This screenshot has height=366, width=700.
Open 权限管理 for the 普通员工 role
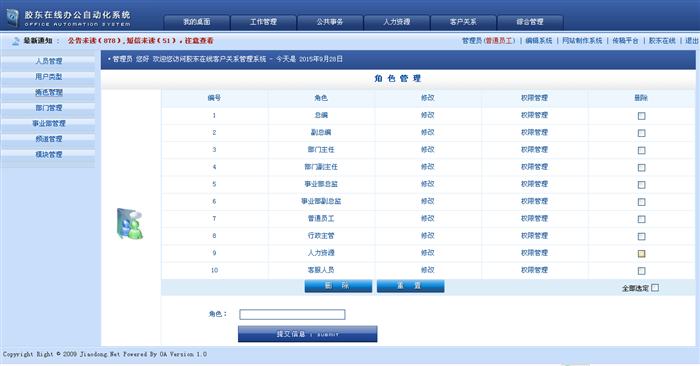point(534,218)
